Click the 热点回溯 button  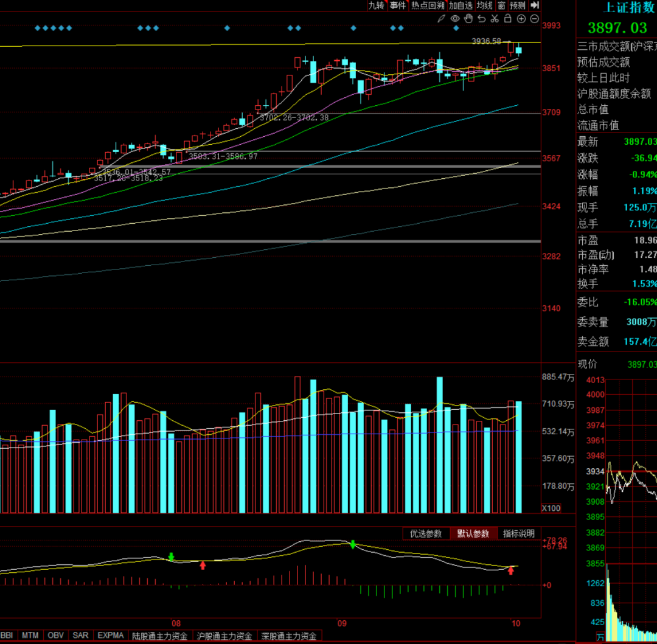point(428,5)
